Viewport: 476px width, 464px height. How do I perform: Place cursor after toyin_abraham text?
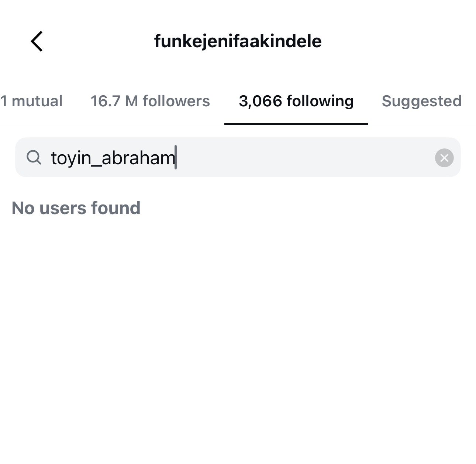[176, 158]
